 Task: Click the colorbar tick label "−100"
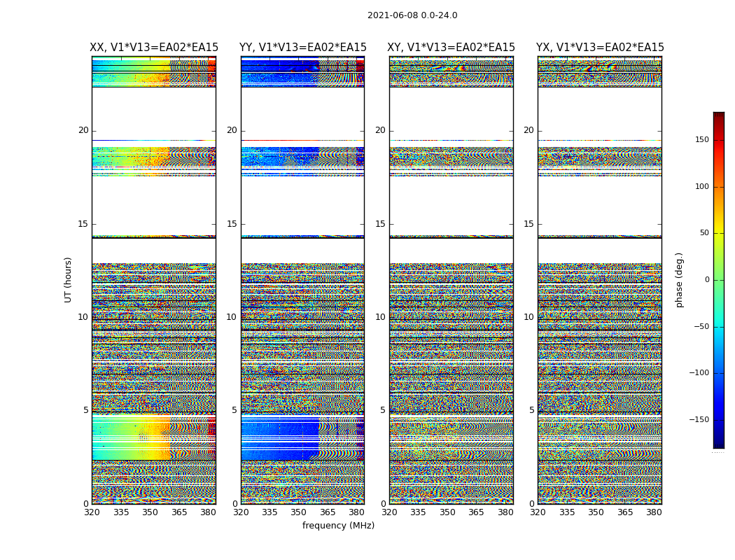[x=699, y=373]
